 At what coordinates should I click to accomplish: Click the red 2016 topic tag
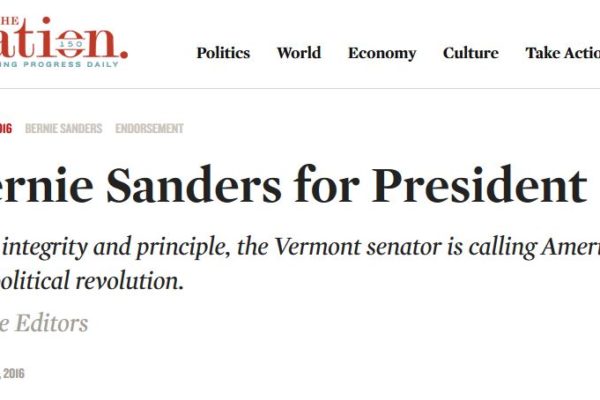coord(5,129)
